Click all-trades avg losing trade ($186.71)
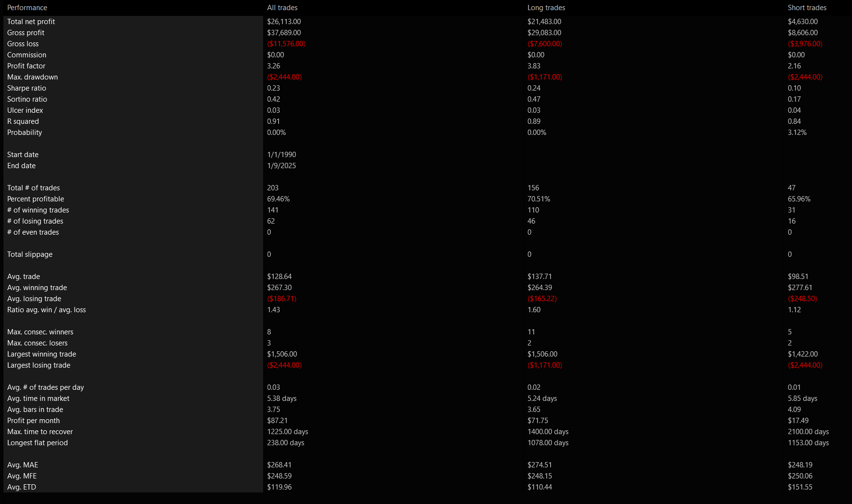852x504 pixels. tap(282, 299)
